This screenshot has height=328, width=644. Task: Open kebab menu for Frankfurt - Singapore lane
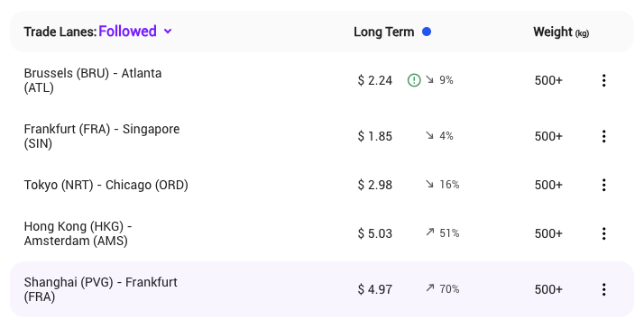pos(603,136)
